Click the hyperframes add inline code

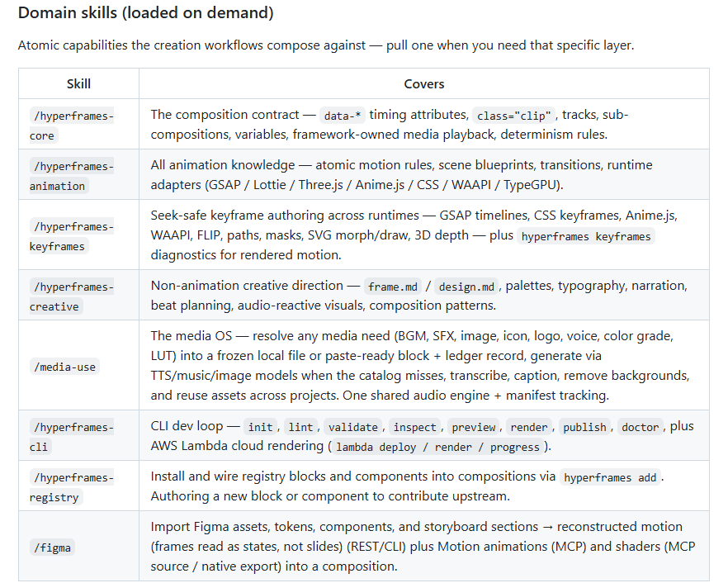point(610,477)
